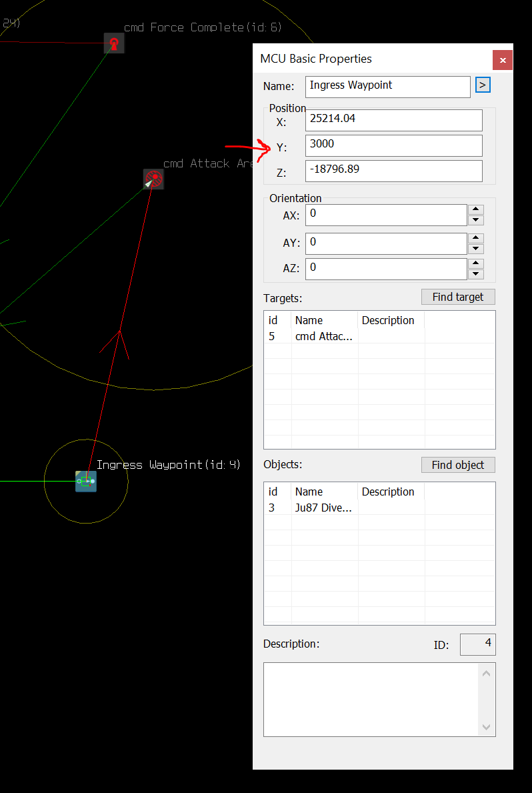
Task: Click the Description scrollbar down arrow
Action: (x=487, y=727)
